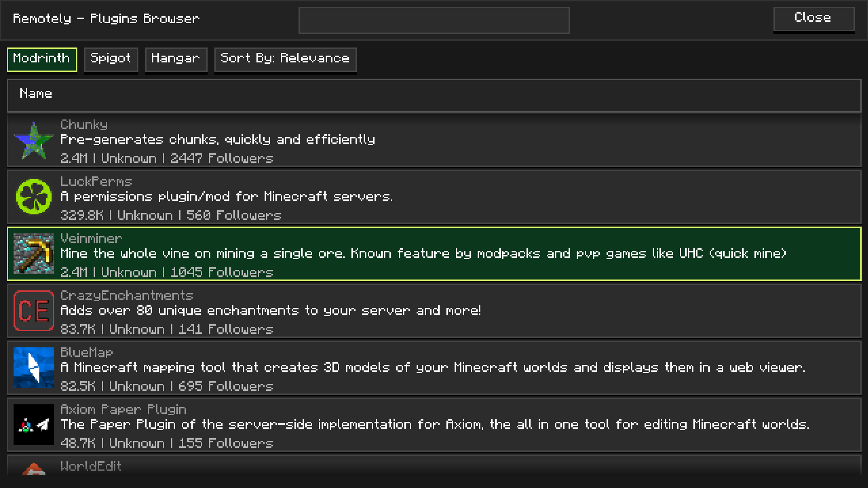Image resolution: width=868 pixels, height=488 pixels.
Task: Select the BlueMap plugin title
Action: coord(87,352)
